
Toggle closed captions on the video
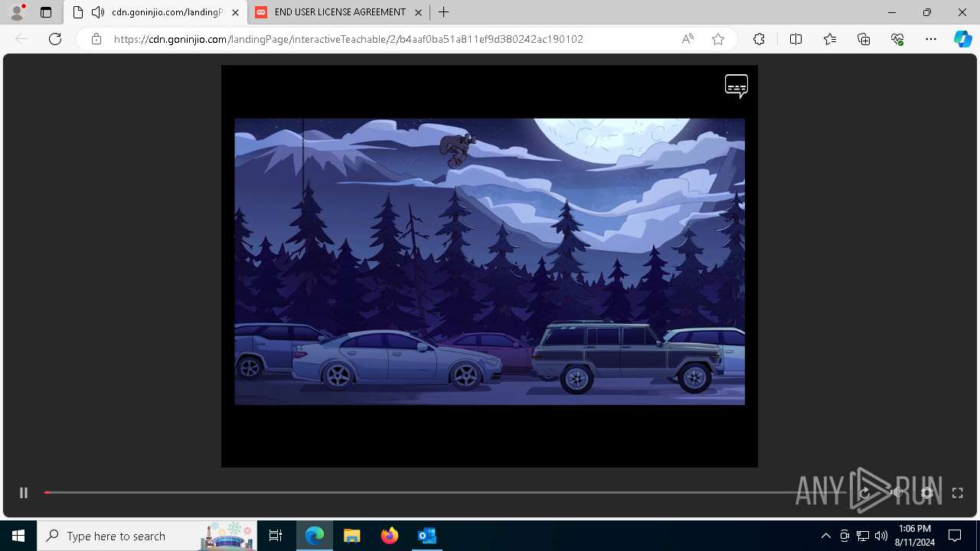[737, 86]
